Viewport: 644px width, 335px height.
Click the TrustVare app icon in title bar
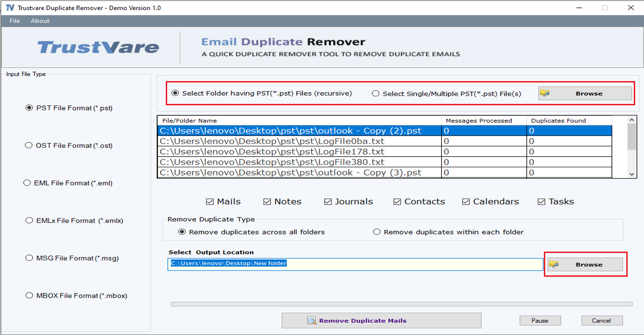coord(10,8)
